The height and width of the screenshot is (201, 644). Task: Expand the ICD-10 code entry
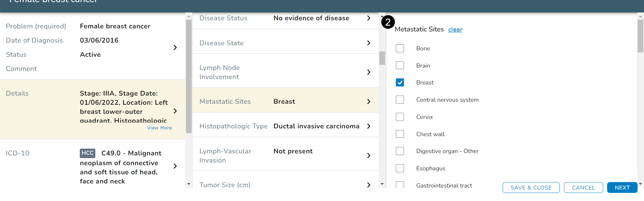point(175,166)
